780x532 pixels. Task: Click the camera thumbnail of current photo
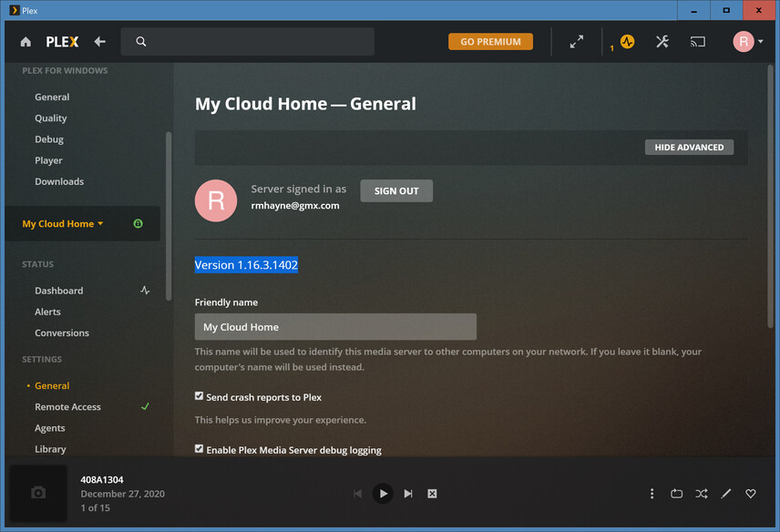pos(38,493)
